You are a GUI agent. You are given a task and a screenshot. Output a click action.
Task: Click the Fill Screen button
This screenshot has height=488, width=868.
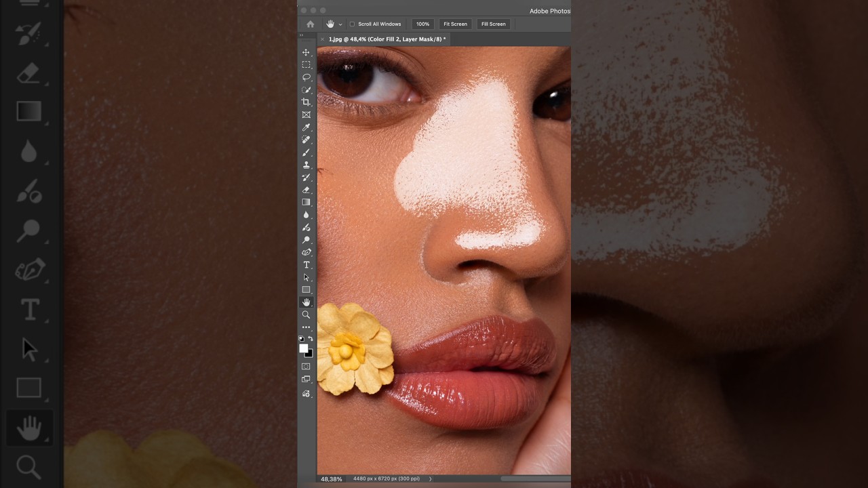tap(493, 24)
